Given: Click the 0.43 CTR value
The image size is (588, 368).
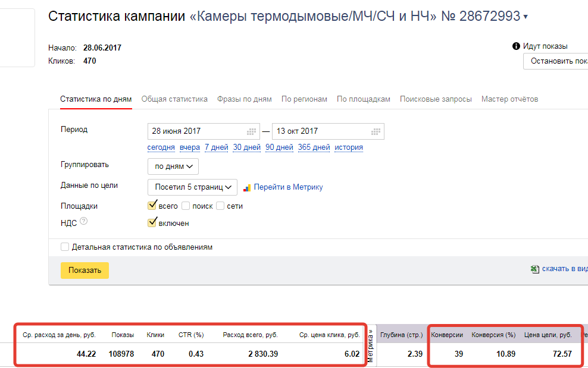Looking at the screenshot, I should click(196, 354).
